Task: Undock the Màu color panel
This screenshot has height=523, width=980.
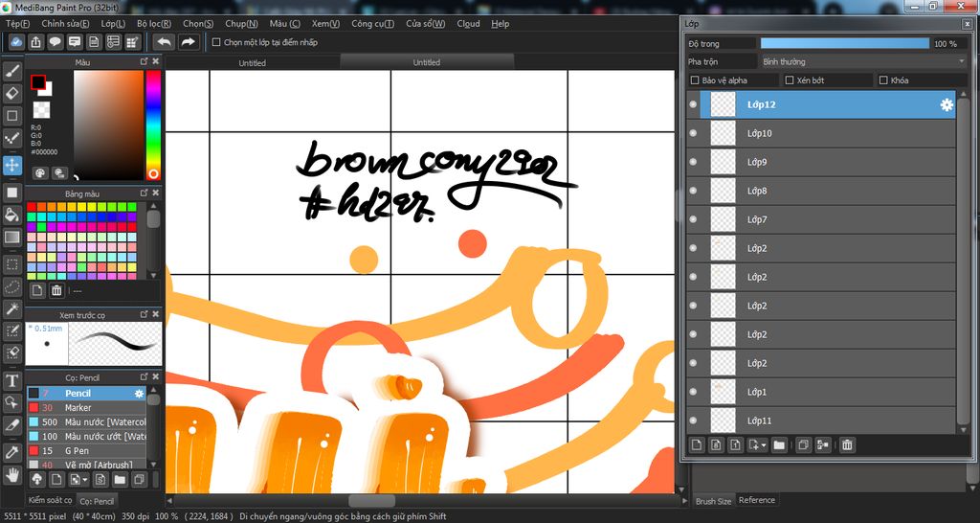Action: [x=145, y=62]
